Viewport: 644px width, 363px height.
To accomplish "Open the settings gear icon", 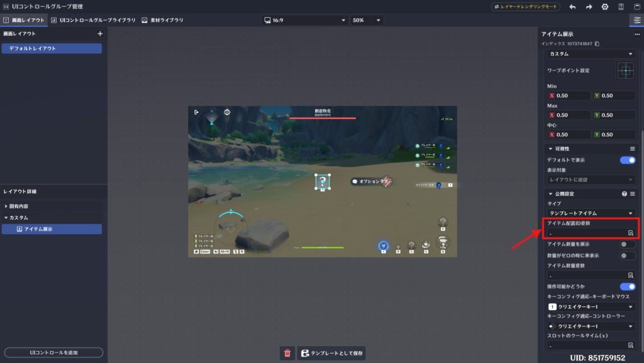I will coord(605,6).
